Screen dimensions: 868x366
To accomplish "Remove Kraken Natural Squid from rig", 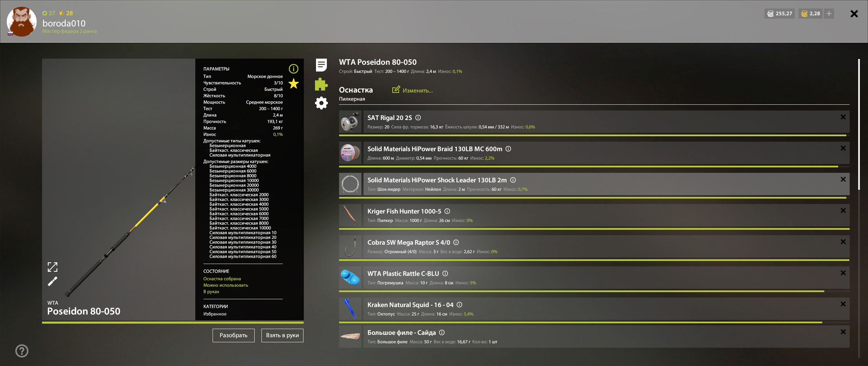I will pyautogui.click(x=843, y=304).
